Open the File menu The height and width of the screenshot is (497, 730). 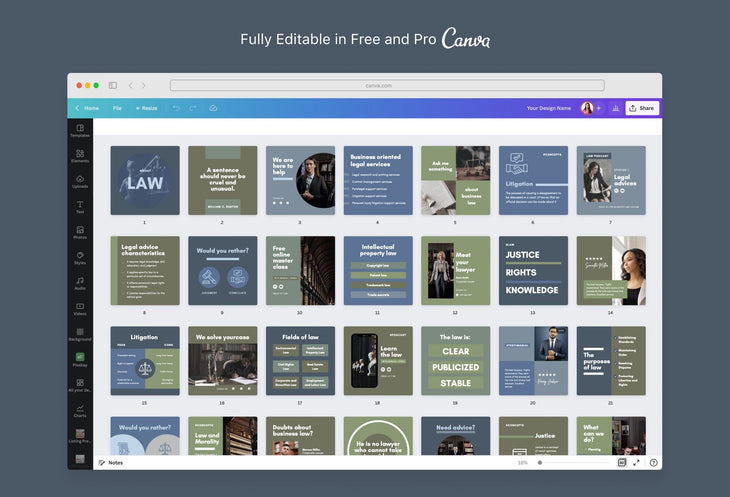117,108
